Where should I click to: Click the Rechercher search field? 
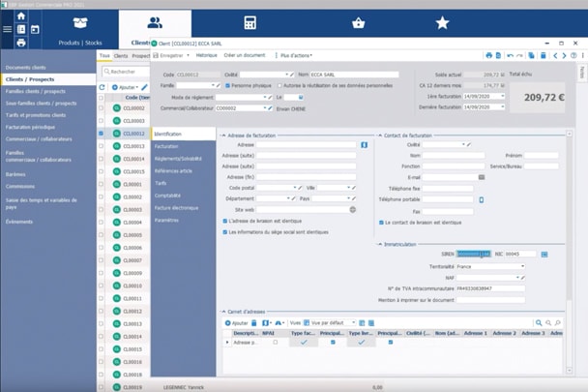[x=123, y=72]
